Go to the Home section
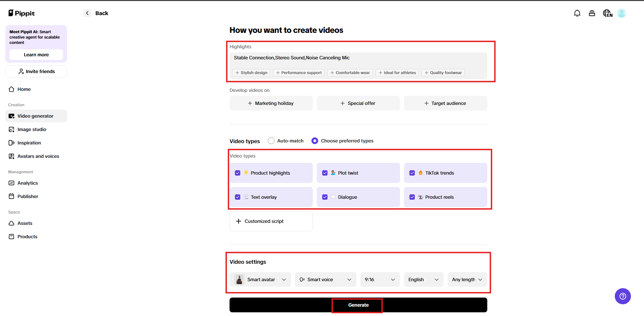644x316 pixels. tap(23, 89)
